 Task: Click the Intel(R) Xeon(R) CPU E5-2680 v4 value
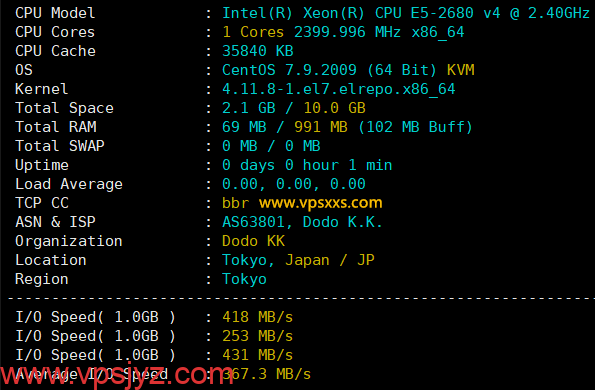[405, 13]
